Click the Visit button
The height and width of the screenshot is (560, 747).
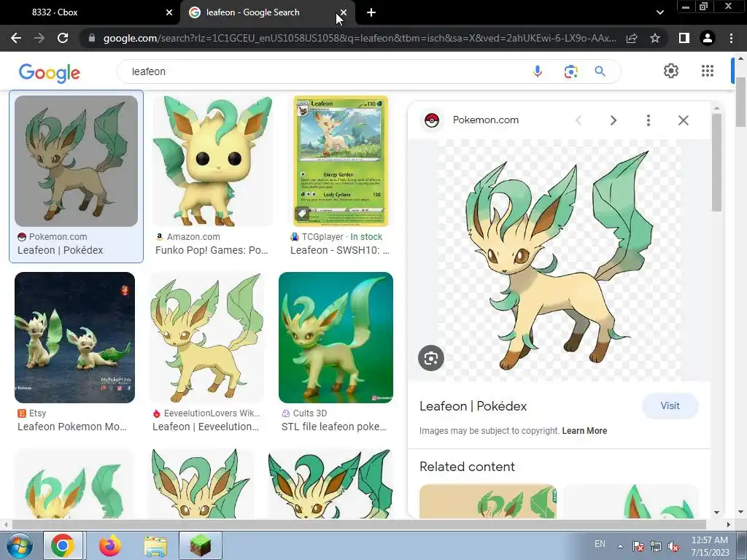pos(670,405)
